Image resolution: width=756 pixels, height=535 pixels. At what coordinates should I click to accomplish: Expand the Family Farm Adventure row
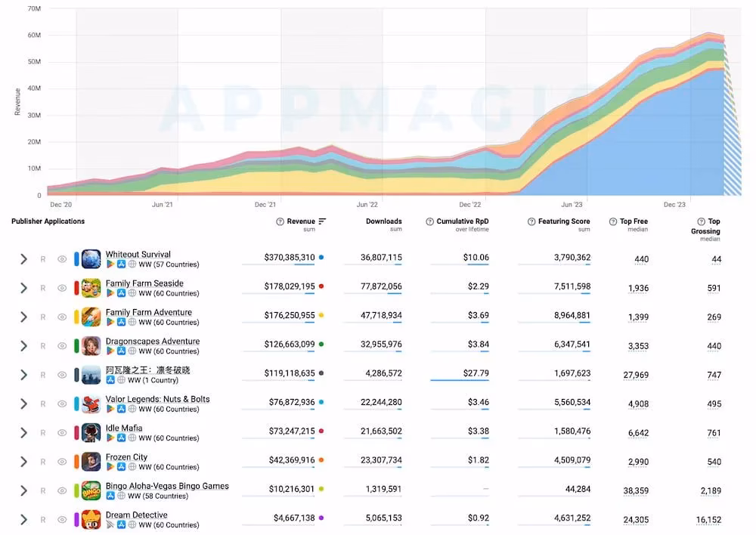tap(23, 317)
